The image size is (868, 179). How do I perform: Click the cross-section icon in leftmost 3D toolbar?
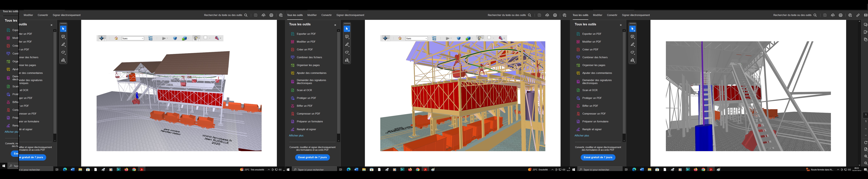point(217,38)
